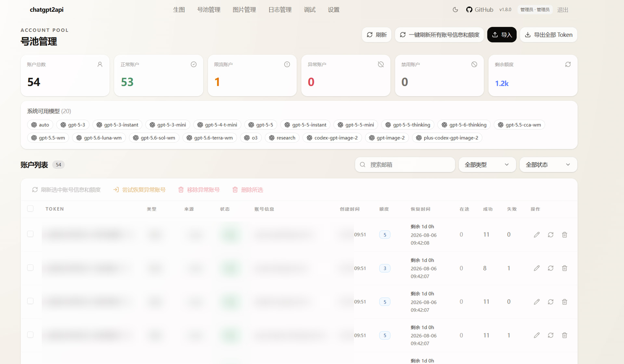624x364 pixels.
Task: Open the GitHub link
Action: coord(480,10)
